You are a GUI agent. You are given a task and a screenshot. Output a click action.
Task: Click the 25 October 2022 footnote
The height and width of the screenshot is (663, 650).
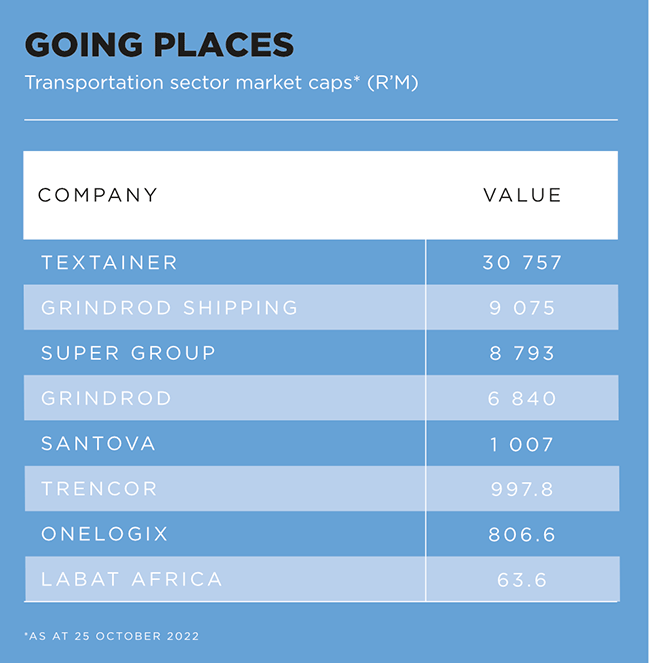pos(112,636)
